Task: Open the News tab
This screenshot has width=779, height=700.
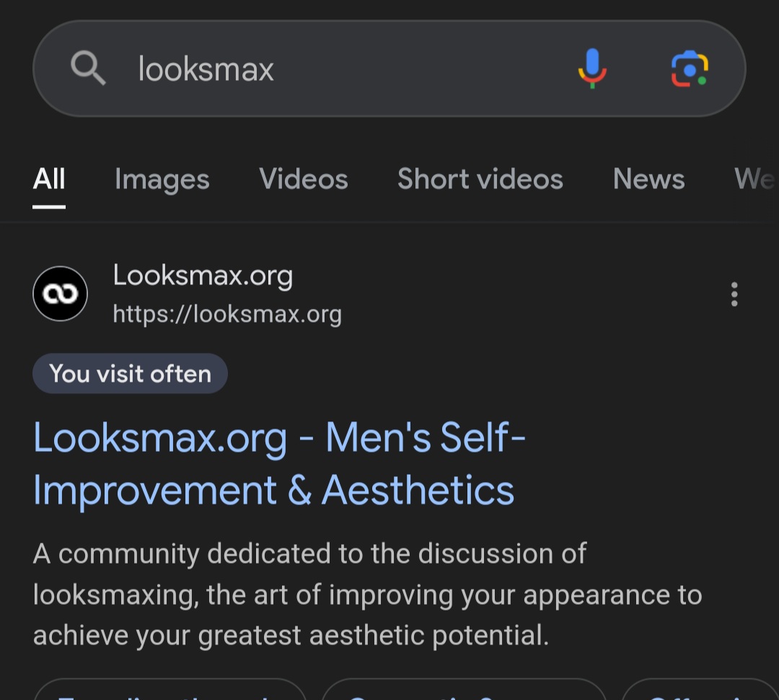Action: pyautogui.click(x=648, y=179)
